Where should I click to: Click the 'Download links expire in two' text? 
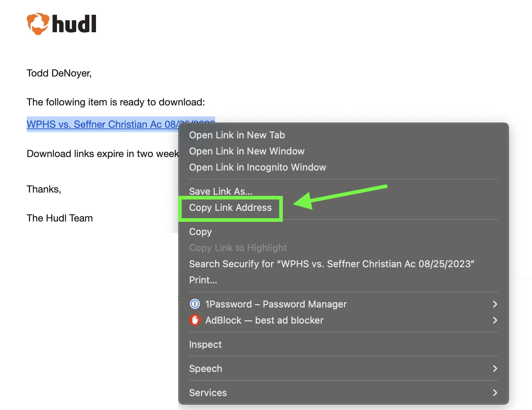[89, 154]
